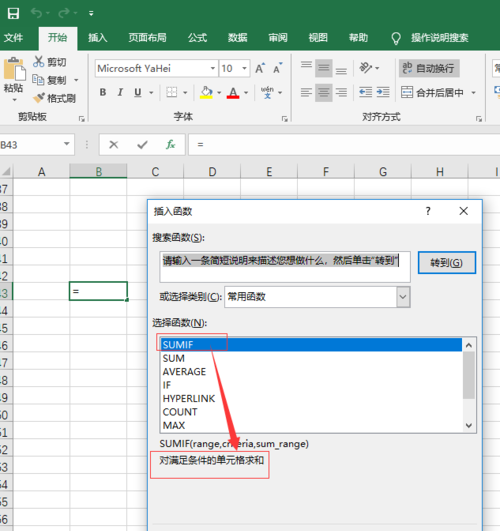500x531 pixels.
Task: Select Top Align icon
Action: point(306,66)
